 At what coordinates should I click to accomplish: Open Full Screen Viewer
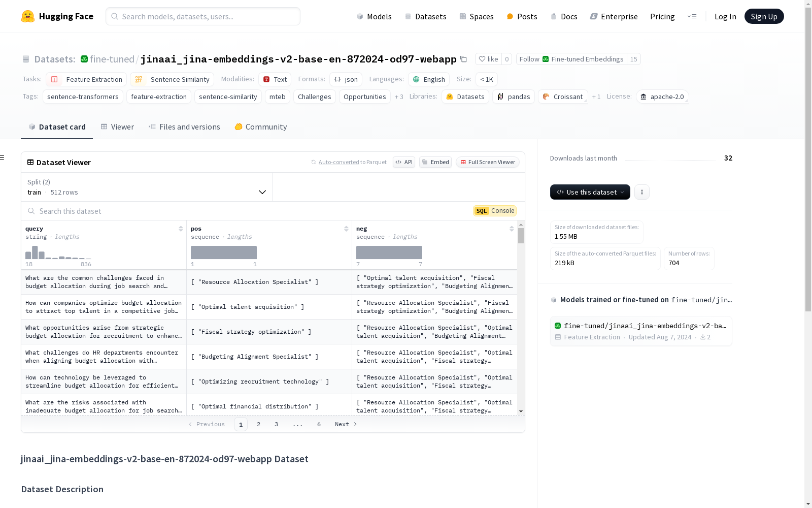click(488, 162)
